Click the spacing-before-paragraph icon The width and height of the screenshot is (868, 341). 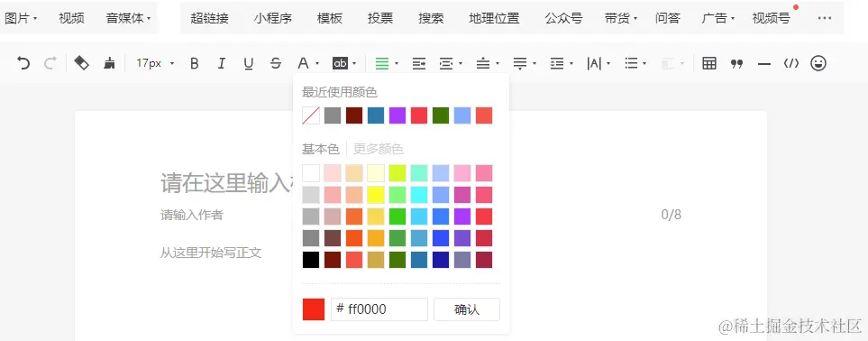tap(483, 63)
